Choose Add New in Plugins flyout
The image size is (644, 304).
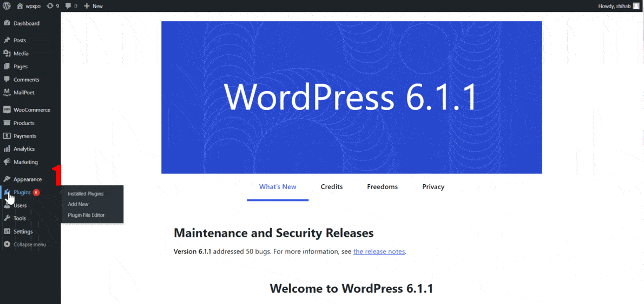coord(78,204)
